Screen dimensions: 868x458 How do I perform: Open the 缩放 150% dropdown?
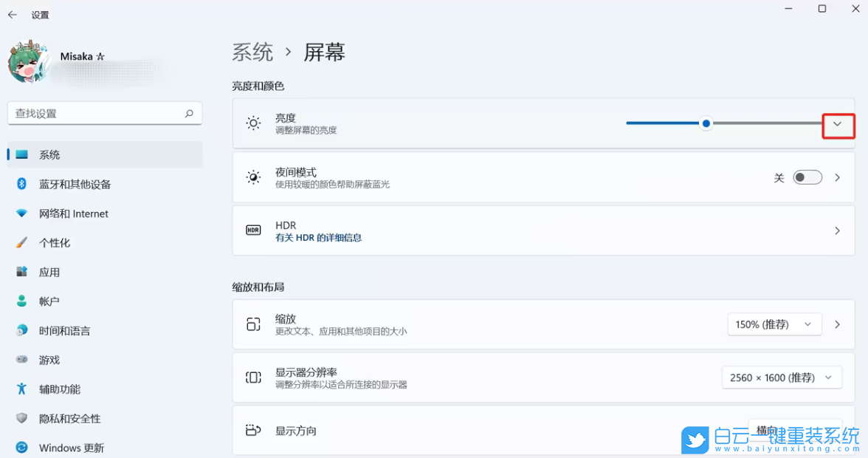click(774, 324)
